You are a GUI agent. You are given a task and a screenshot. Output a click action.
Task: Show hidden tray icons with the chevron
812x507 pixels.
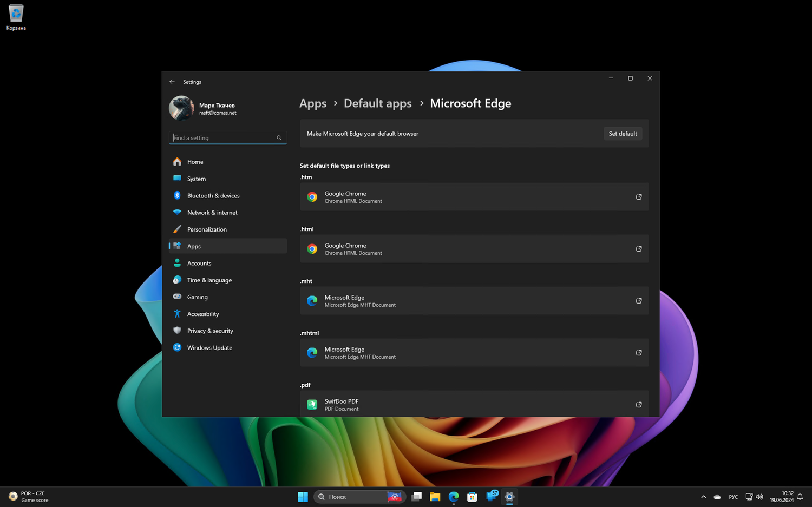[x=703, y=497]
